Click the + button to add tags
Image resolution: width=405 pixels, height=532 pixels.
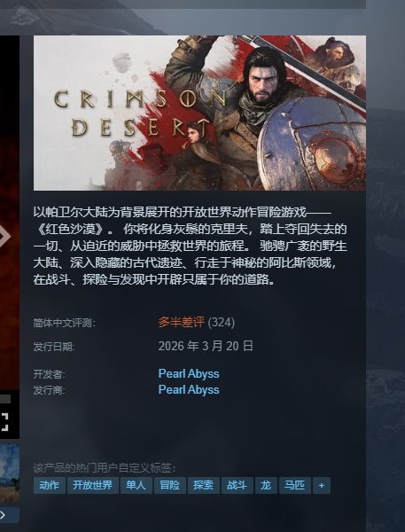321,486
